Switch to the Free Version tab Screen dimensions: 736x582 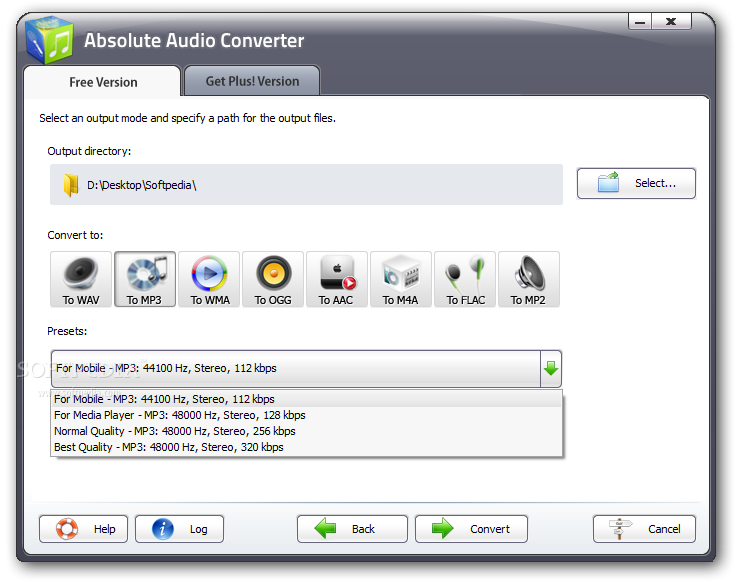(x=103, y=82)
